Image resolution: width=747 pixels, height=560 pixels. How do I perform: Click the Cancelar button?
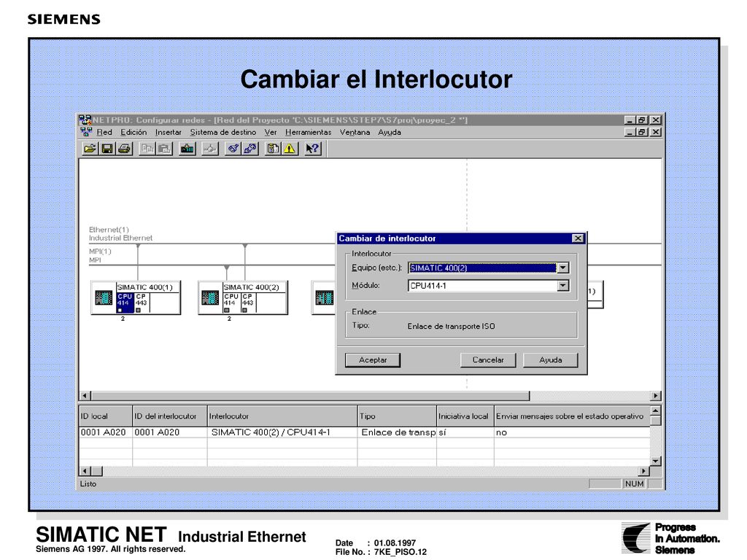coord(488,360)
